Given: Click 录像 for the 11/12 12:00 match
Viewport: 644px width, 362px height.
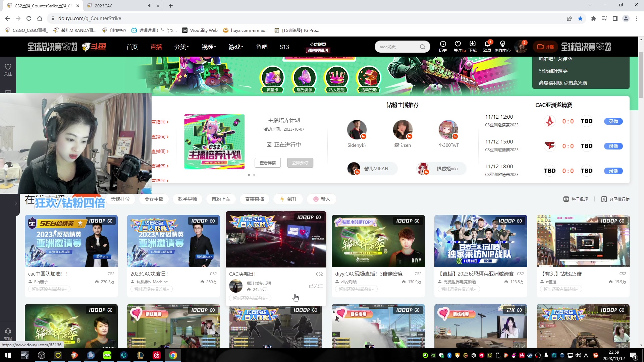Looking at the screenshot, I should tap(613, 121).
